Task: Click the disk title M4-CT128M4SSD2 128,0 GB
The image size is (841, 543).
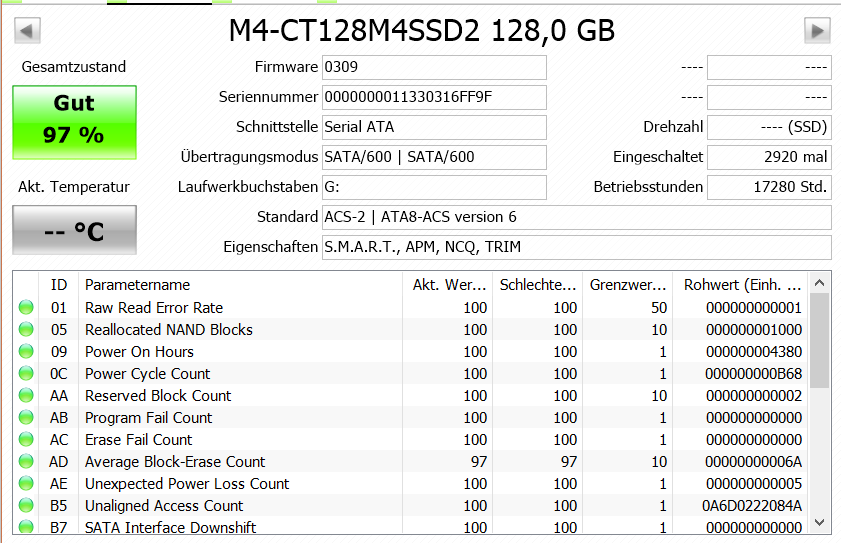Action: click(422, 31)
